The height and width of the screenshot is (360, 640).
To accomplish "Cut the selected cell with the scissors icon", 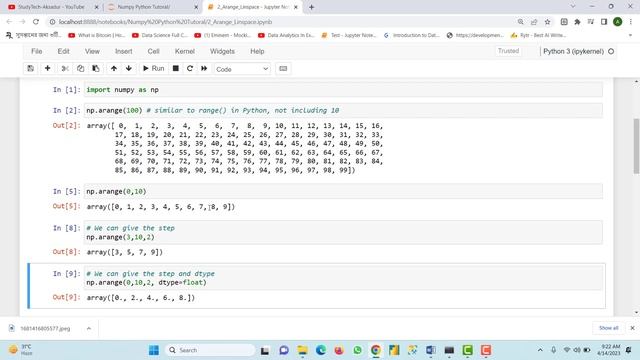I will (x=65, y=69).
